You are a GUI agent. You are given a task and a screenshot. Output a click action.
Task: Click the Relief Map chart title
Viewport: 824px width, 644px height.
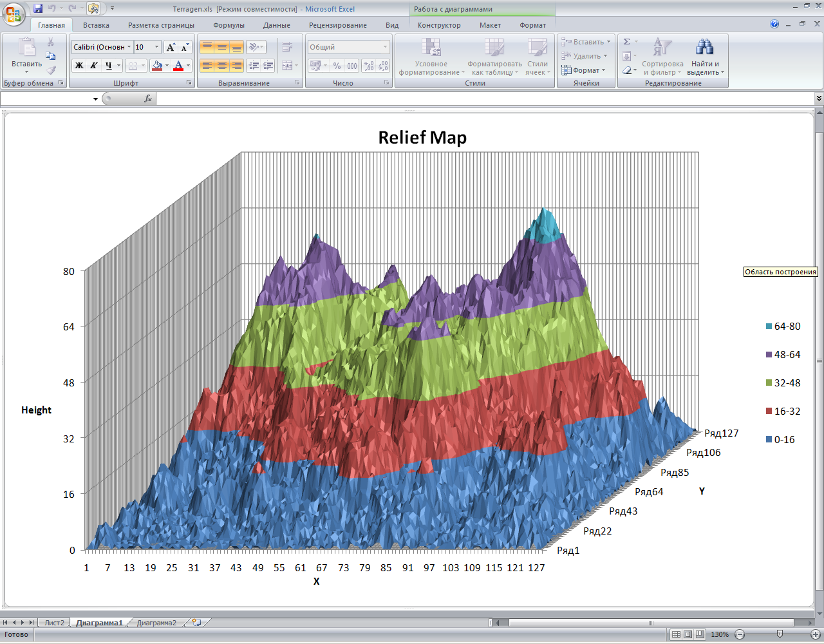tap(422, 138)
